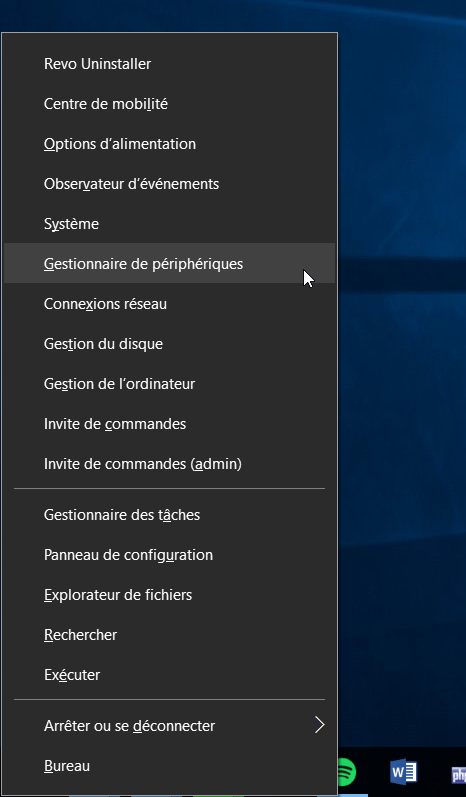This screenshot has width=466, height=797.
Task: Open Revo Uninstaller menu entry
Action: coord(169,64)
